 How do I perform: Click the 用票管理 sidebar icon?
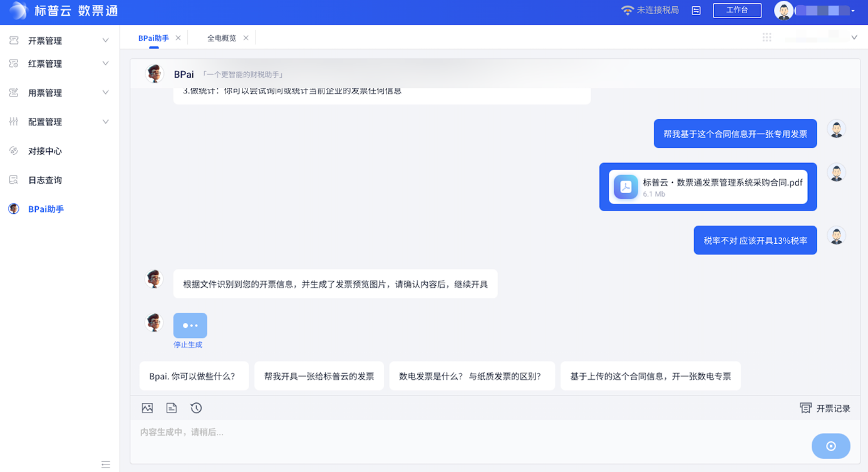[14, 93]
